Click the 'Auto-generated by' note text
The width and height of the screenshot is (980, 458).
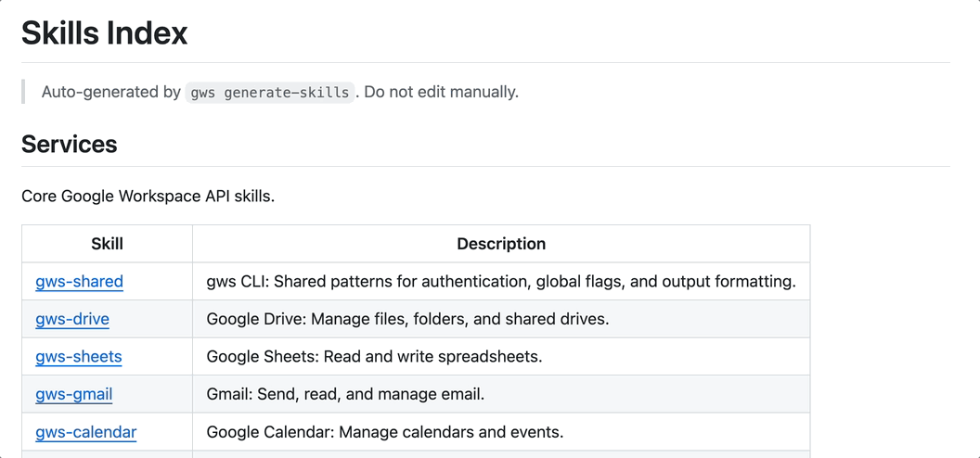[111, 92]
